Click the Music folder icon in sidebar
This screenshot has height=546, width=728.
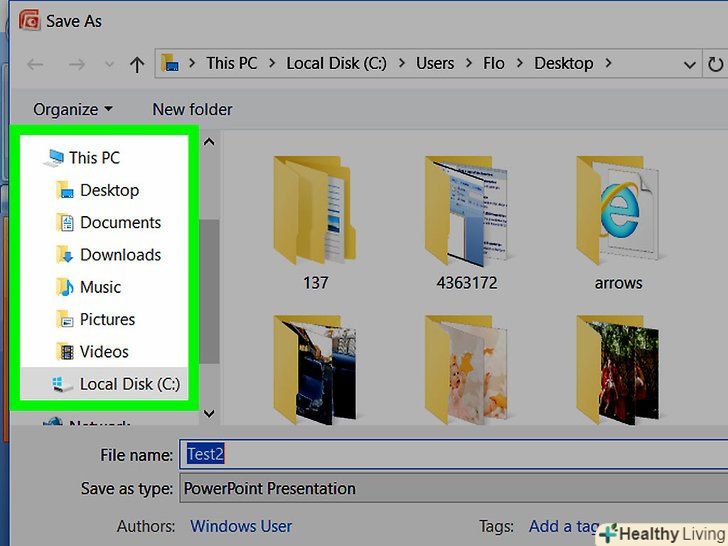[65, 287]
